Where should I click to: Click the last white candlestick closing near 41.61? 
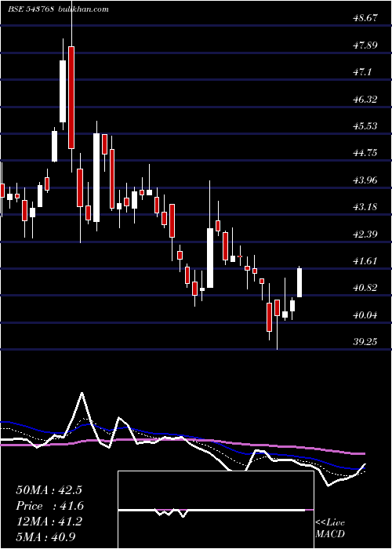[x=299, y=282]
